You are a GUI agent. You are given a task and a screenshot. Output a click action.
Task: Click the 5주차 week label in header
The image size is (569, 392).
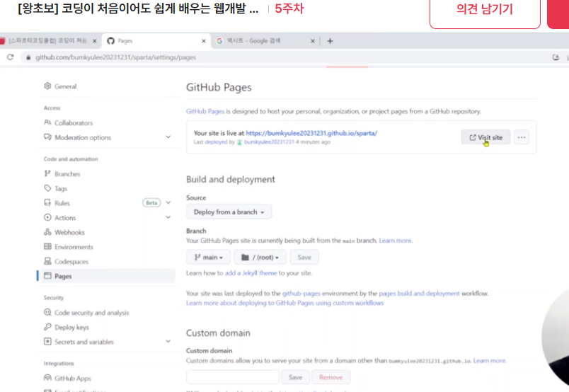coord(289,8)
